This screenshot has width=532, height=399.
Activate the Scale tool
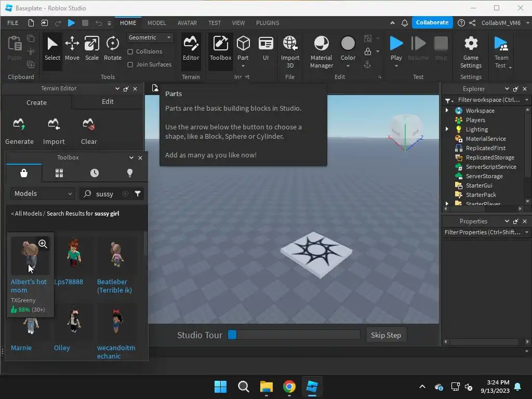point(91,49)
